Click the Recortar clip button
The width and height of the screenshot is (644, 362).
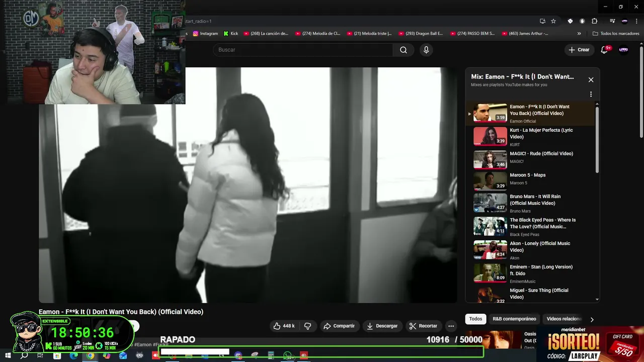pyautogui.click(x=423, y=326)
